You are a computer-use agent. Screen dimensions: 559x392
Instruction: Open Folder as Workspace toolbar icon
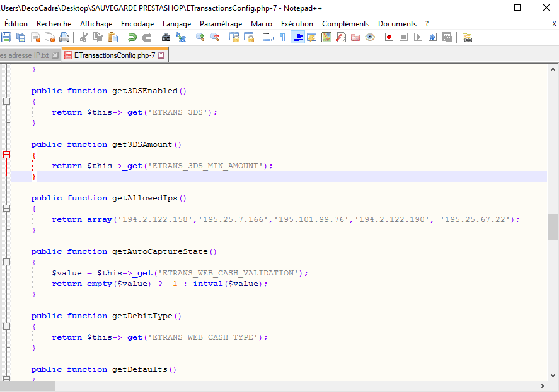(x=355, y=37)
